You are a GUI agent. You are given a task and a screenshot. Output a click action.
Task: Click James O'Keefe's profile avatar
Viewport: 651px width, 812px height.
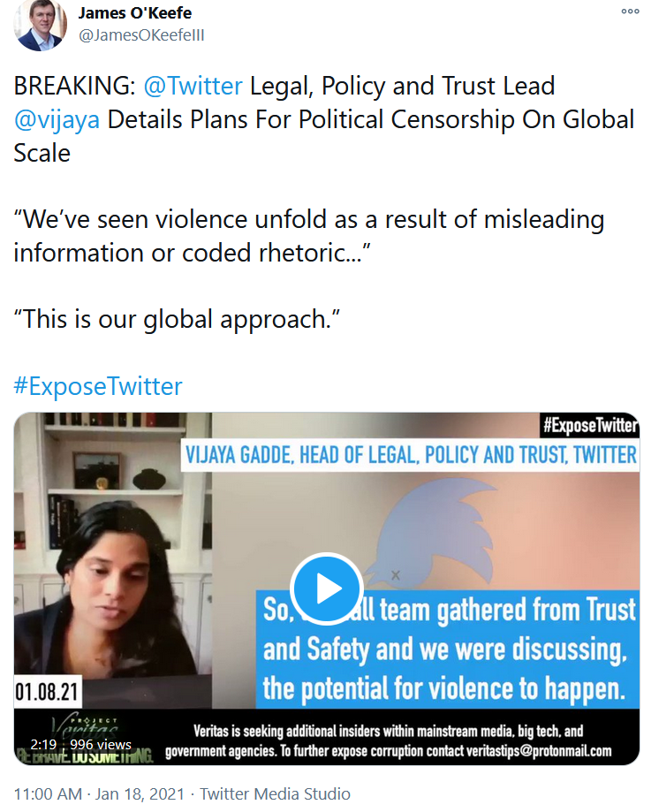point(40,25)
